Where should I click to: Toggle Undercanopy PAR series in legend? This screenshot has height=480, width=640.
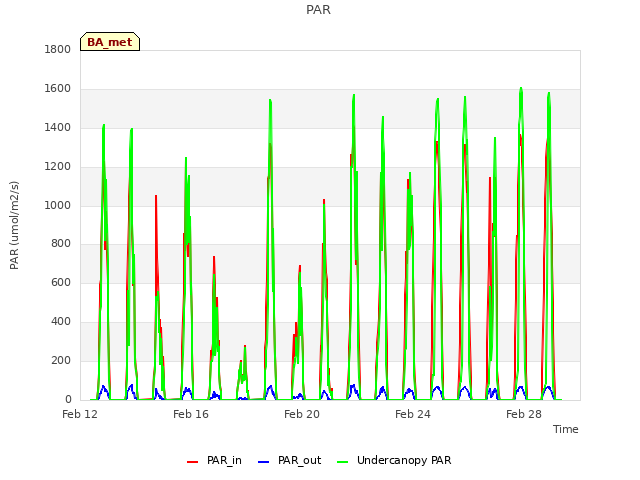click(394, 460)
